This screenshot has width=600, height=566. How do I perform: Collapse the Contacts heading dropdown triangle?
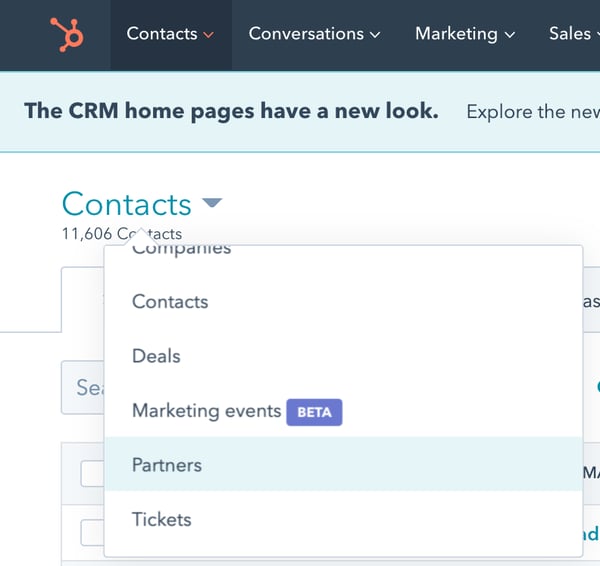pos(212,203)
